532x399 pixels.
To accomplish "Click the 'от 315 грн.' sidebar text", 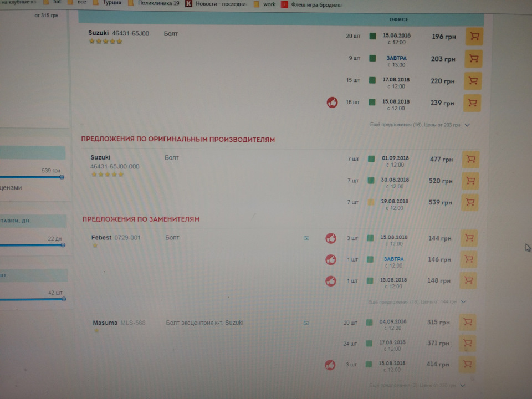I will click(x=47, y=16).
